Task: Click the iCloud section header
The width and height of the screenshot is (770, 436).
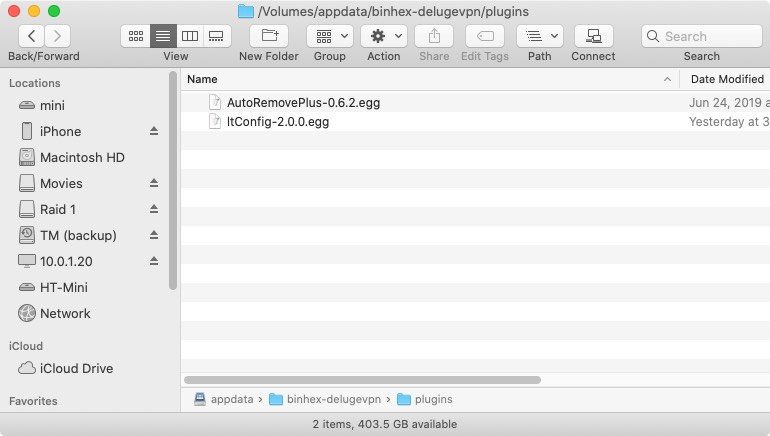Action: pos(26,346)
